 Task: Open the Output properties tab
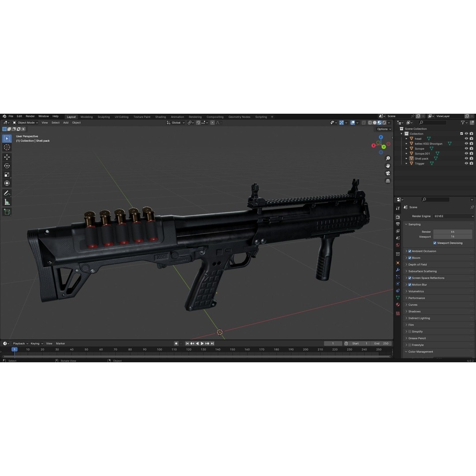(x=398, y=224)
